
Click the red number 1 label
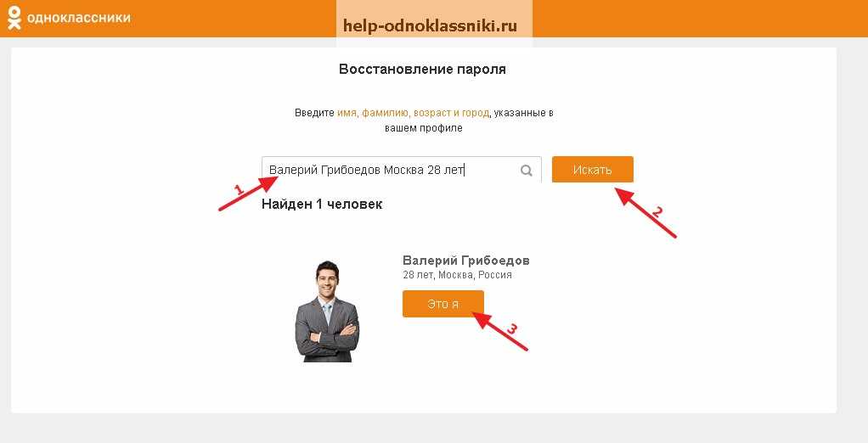click(x=239, y=190)
